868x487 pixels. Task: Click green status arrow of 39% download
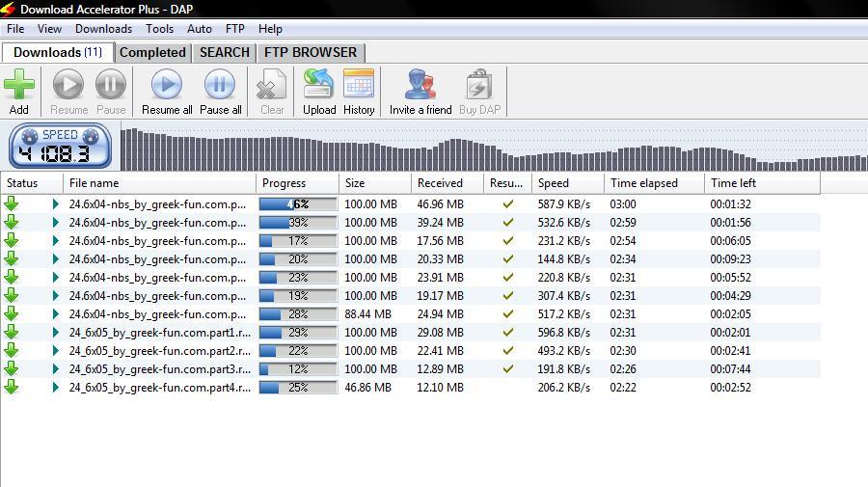(11, 222)
